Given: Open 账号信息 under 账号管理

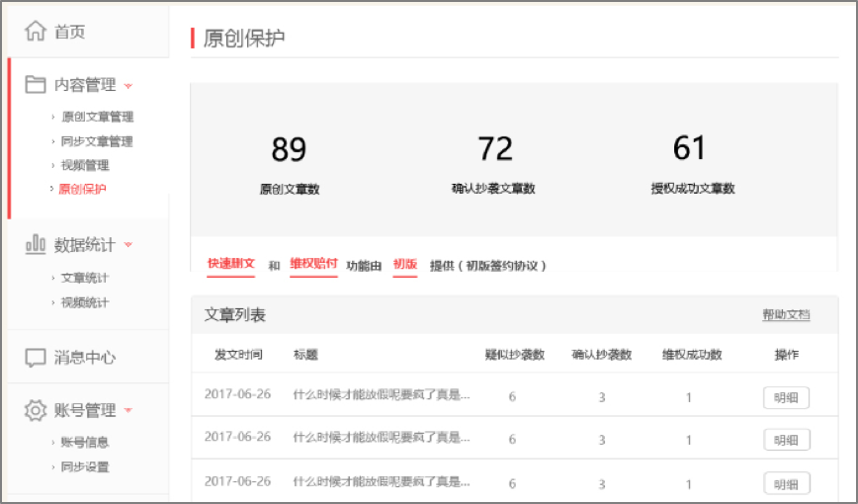Looking at the screenshot, I should pos(85,442).
